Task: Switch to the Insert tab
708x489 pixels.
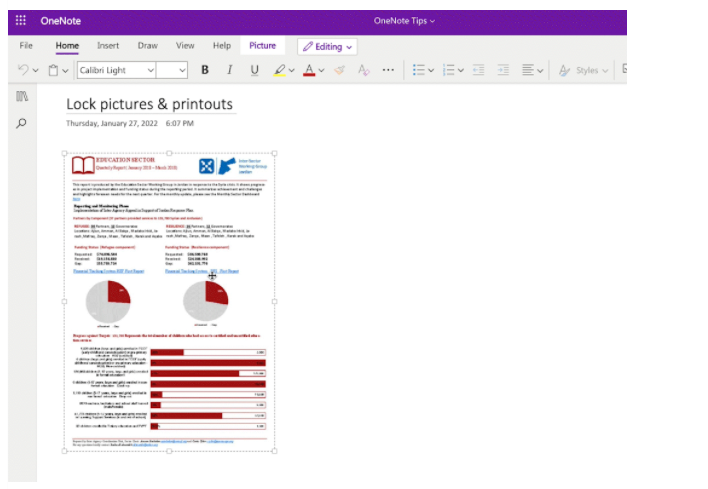Action: pyautogui.click(x=108, y=46)
